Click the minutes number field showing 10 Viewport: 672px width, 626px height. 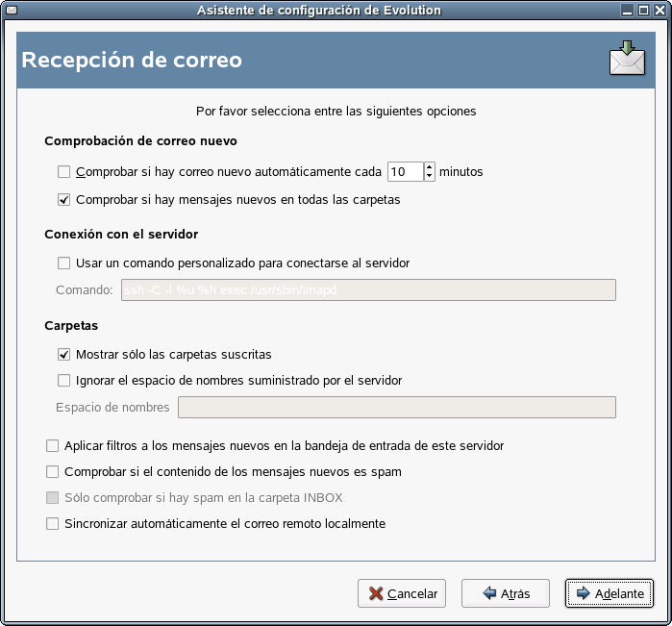406,172
